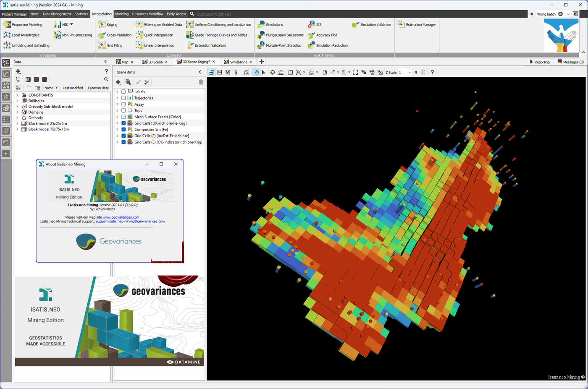
Task: Open Linear Interpolation tool
Action: (155, 45)
